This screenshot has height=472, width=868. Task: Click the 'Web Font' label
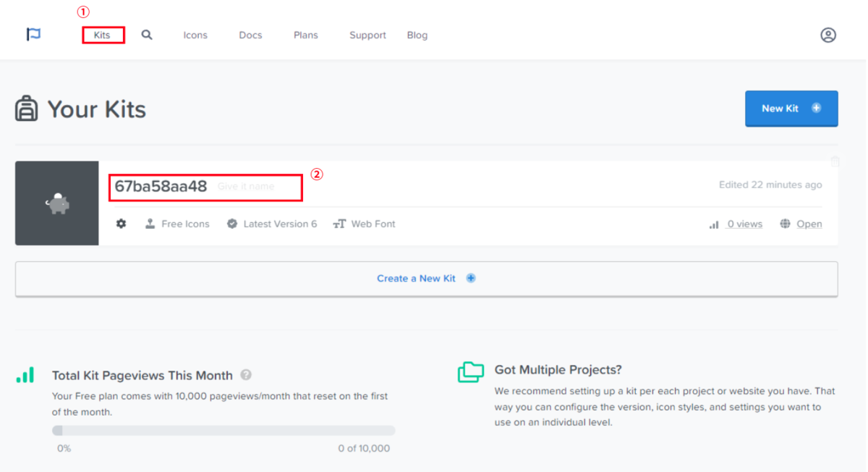(x=373, y=224)
